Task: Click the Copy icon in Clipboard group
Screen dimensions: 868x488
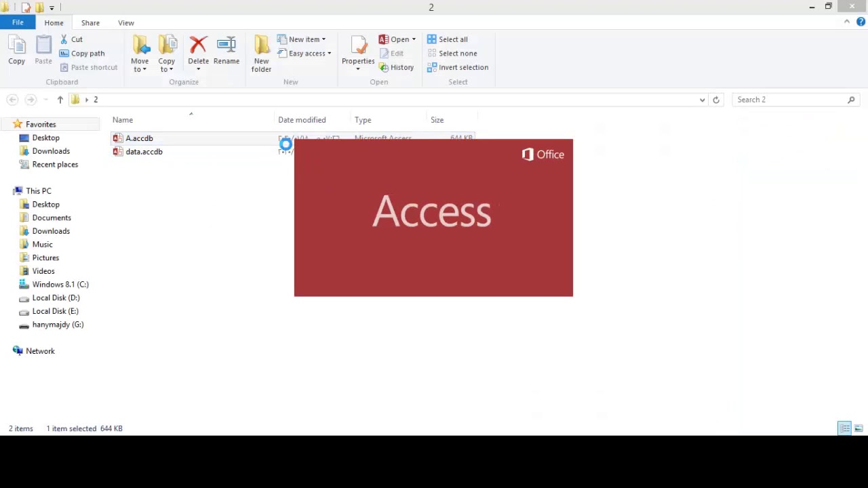Action: [x=17, y=52]
